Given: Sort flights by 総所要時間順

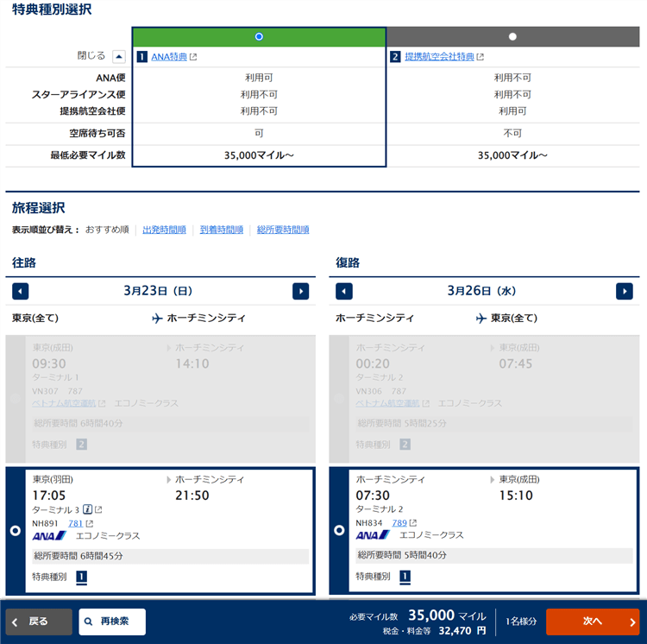Looking at the screenshot, I should tap(283, 230).
